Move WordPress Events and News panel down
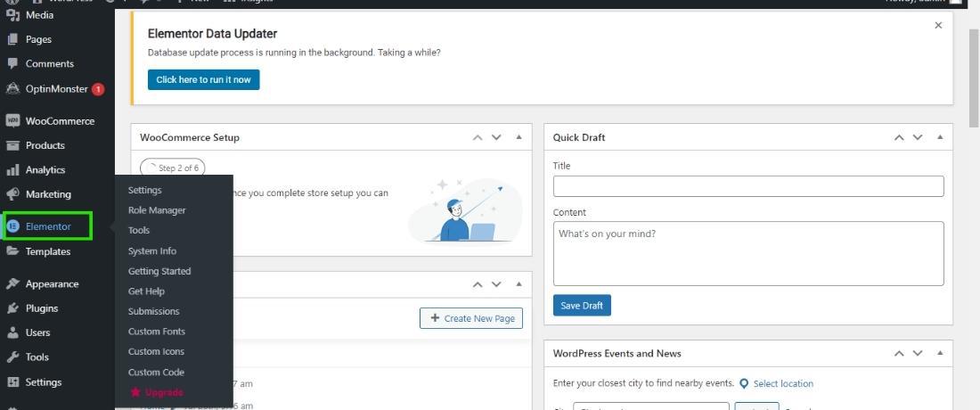Screen dimensions: 980x410 click(918, 353)
